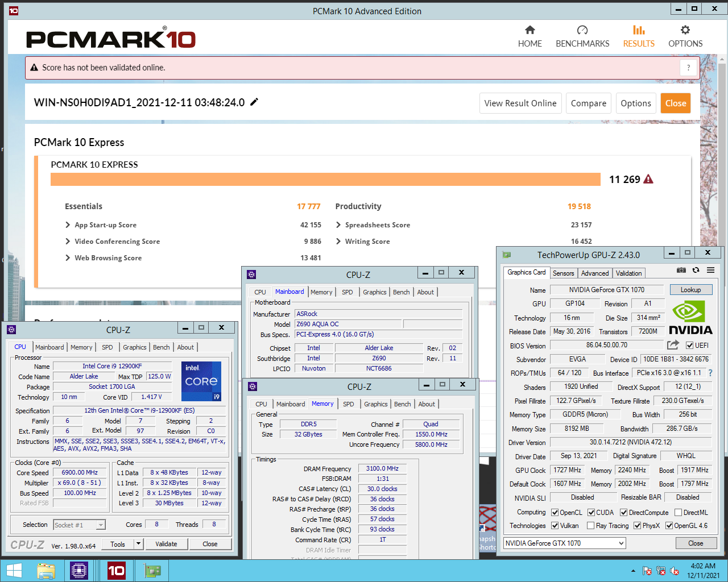
Task: Expand App Start-up Score details
Action: coord(68,225)
